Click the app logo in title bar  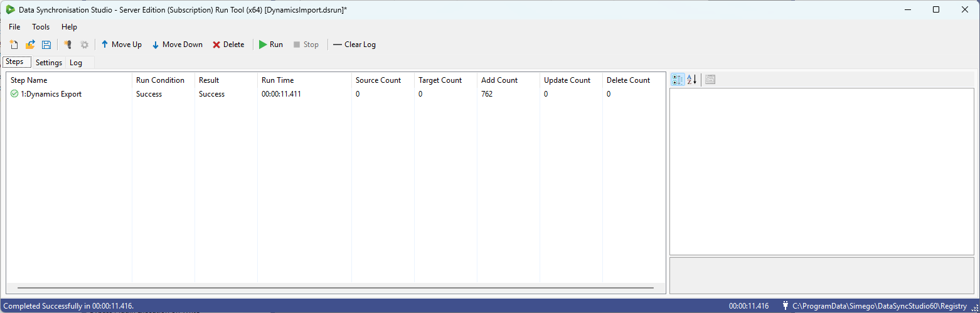[x=11, y=9]
